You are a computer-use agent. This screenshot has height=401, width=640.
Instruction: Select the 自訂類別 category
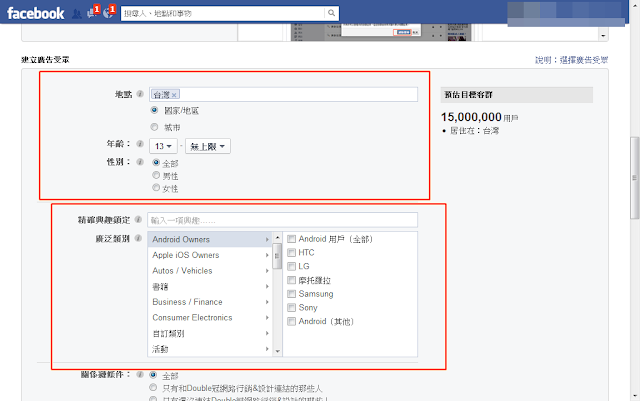point(210,333)
